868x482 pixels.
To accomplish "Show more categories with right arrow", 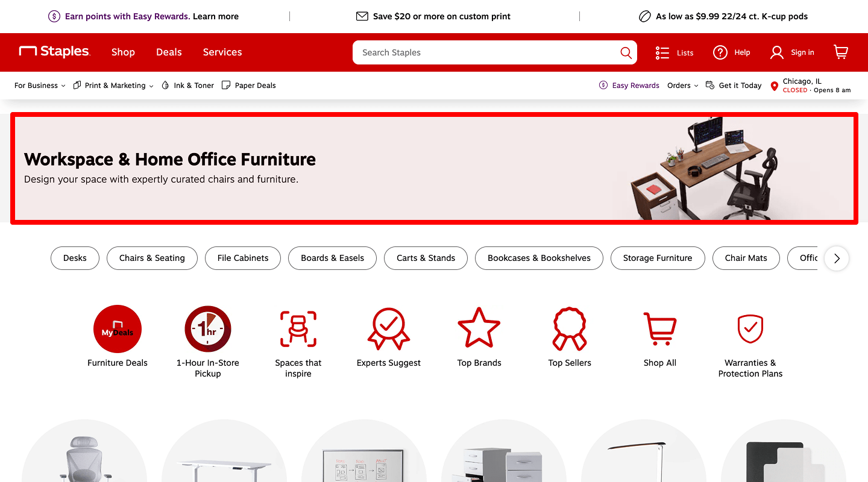I will coord(837,258).
